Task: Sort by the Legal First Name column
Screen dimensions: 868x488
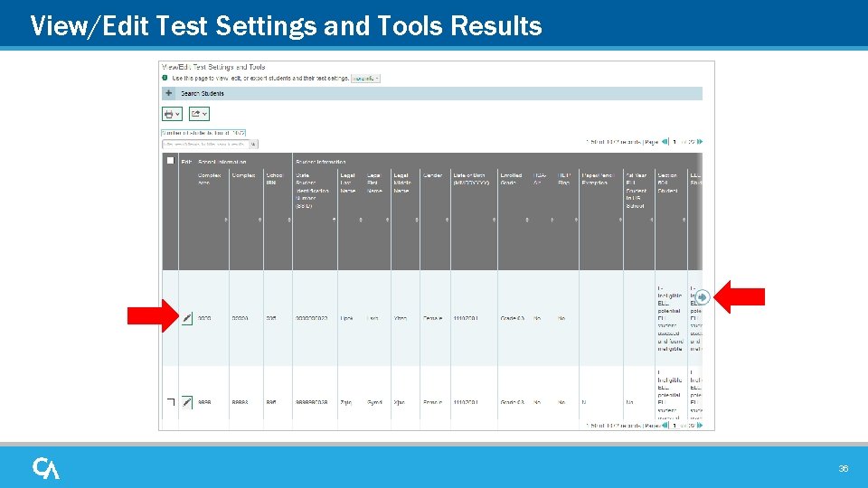Action: pyautogui.click(x=387, y=221)
